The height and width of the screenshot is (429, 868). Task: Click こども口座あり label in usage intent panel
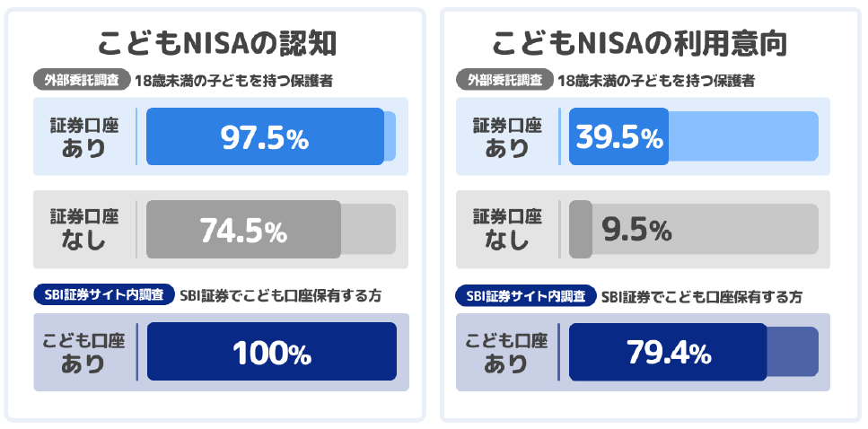pyautogui.click(x=506, y=352)
